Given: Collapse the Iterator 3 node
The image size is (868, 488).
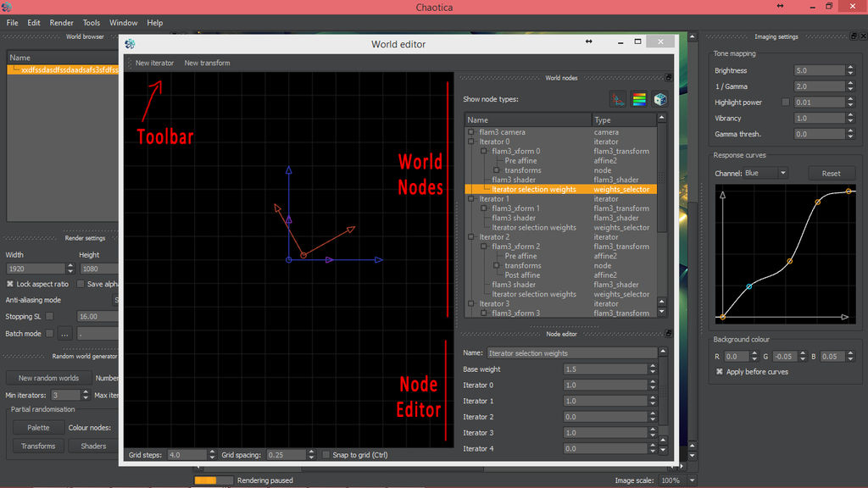Looking at the screenshot, I should coord(471,304).
